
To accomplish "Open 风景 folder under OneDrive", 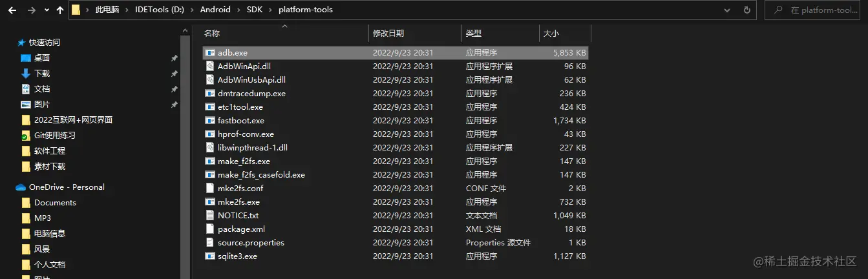I will pyautogui.click(x=42, y=249).
